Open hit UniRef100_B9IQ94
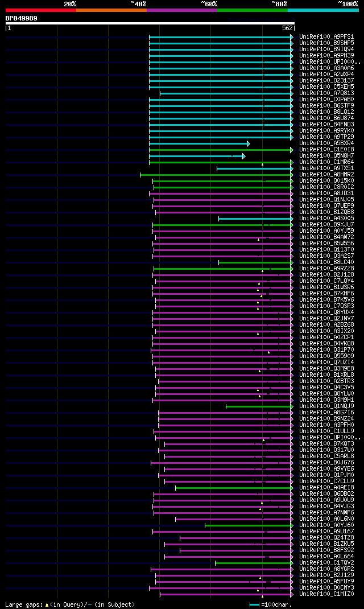 coord(326,50)
